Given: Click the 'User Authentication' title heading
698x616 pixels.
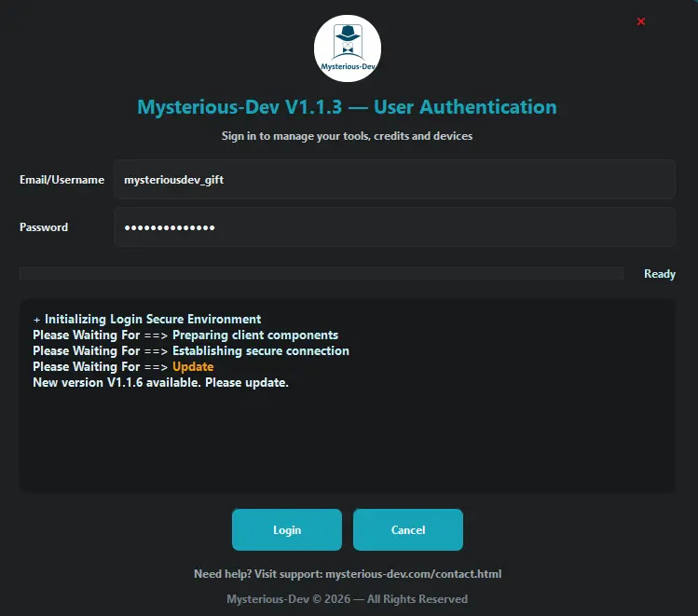Looking at the screenshot, I should click(347, 107).
